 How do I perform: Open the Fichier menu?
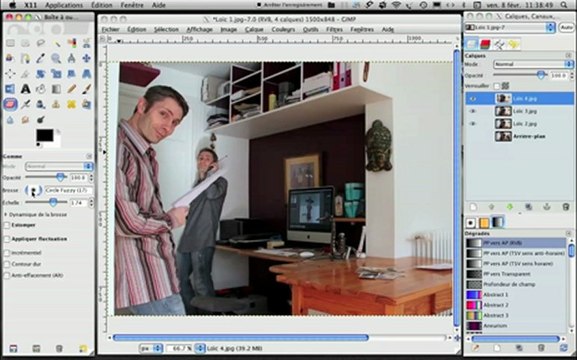tap(110, 29)
